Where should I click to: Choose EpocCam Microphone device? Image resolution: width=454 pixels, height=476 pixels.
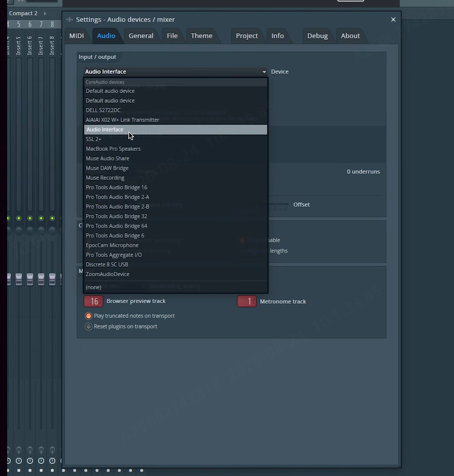pyautogui.click(x=176, y=245)
